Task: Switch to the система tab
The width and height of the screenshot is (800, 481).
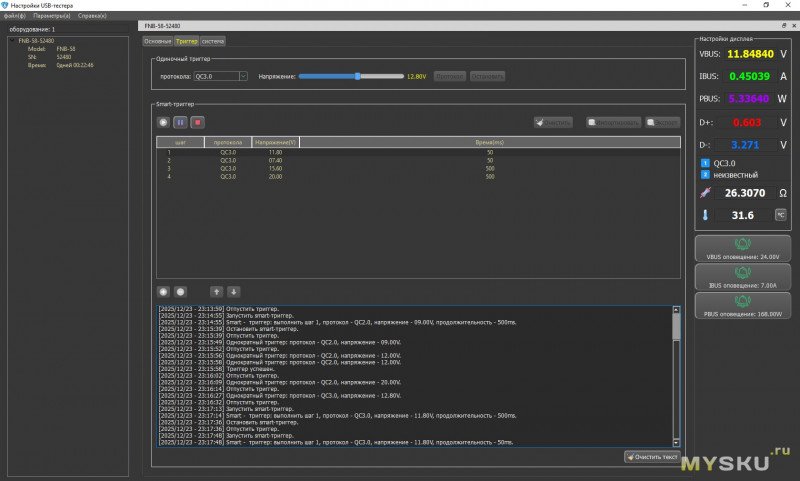Action: (x=213, y=41)
